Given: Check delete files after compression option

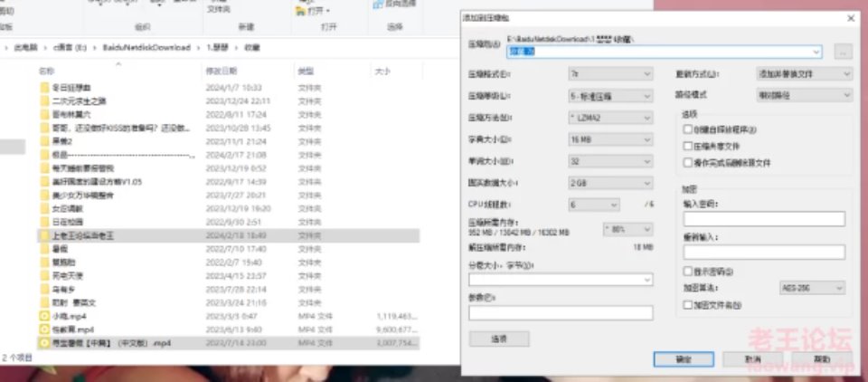Looking at the screenshot, I should click(688, 163).
